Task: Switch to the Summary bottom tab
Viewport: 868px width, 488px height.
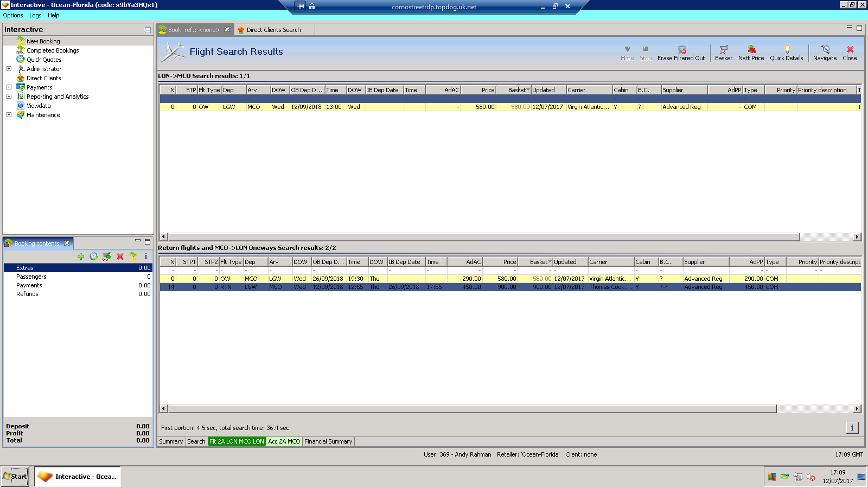Action: coord(171,441)
